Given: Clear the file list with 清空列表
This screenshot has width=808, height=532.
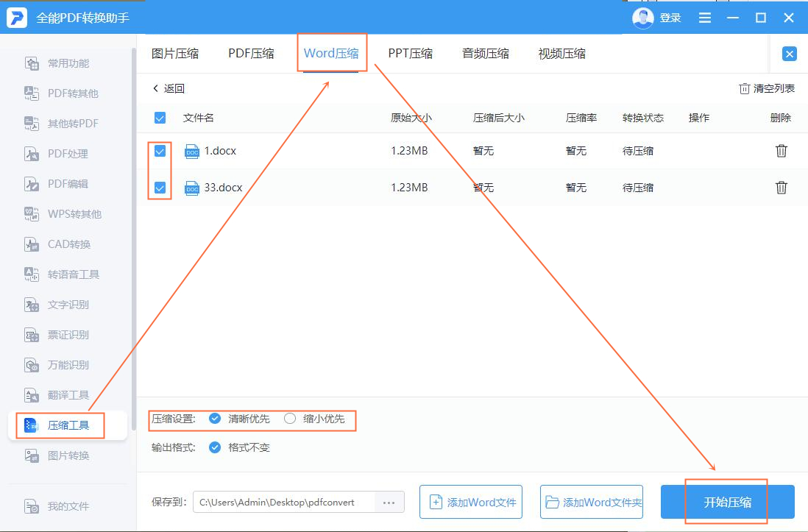Looking at the screenshot, I should [767, 88].
